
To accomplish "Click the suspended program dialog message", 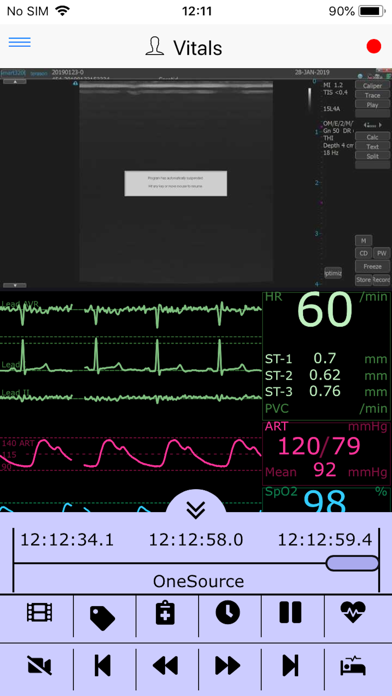I will click(175, 183).
